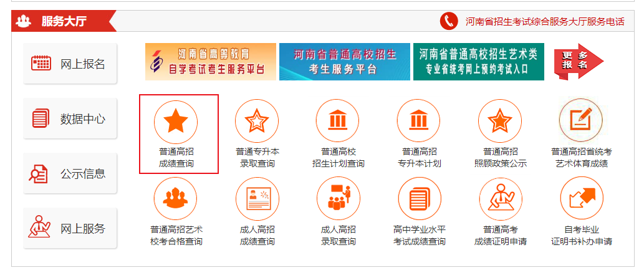The width and height of the screenshot is (644, 270).
Task: Open 河南省高等教育自学考试考生服务平台 banner
Action: pos(211,62)
